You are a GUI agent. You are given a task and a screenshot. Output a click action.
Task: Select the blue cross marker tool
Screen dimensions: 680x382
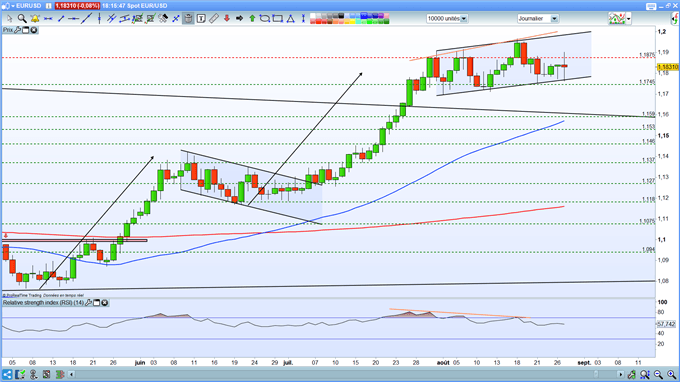point(176,19)
